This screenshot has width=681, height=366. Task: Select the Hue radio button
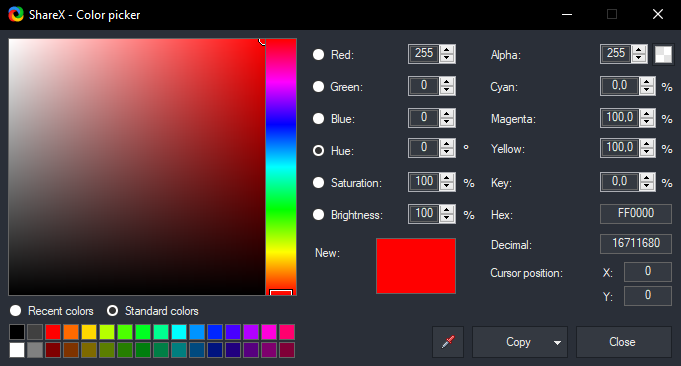pyautogui.click(x=318, y=151)
